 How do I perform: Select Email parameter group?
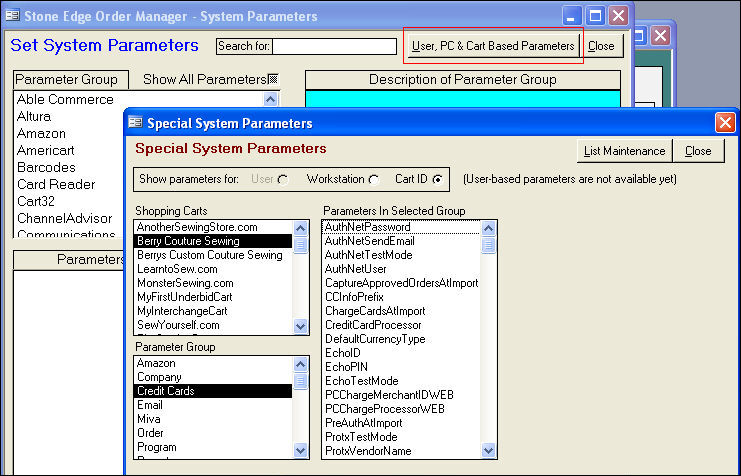pyautogui.click(x=214, y=405)
